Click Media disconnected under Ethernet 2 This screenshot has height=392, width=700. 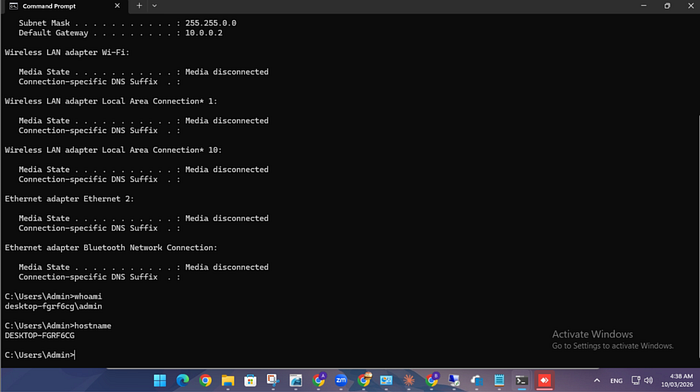[227, 218]
